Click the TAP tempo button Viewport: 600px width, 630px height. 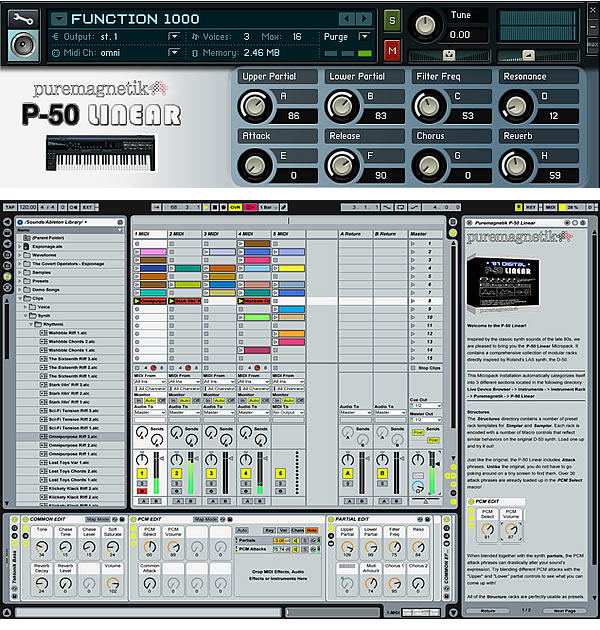point(10,207)
